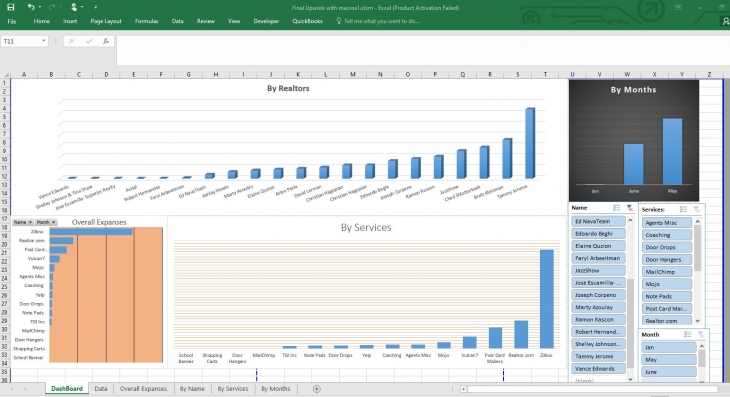
Task: Select Door Hangers slicer button
Action: point(667,260)
